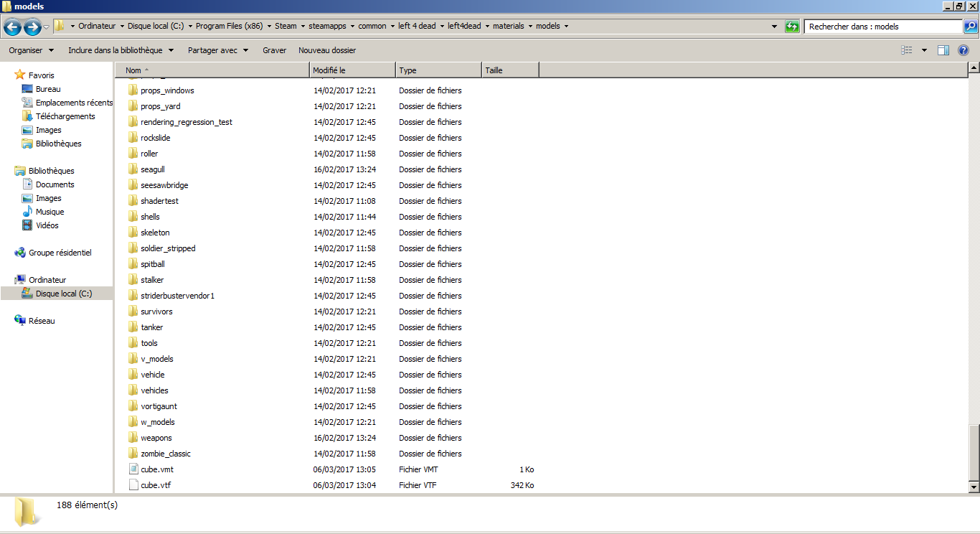Open the Partager avec dropdown
Screen dimensions: 980x534
[x=218, y=50]
